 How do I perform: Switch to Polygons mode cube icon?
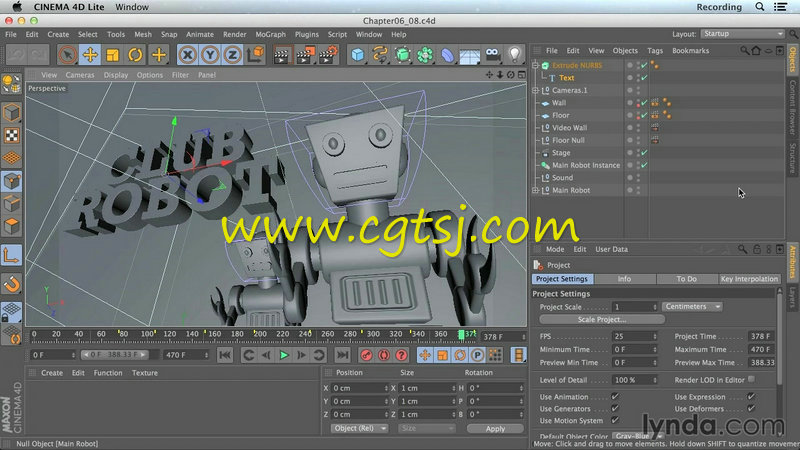[11, 226]
